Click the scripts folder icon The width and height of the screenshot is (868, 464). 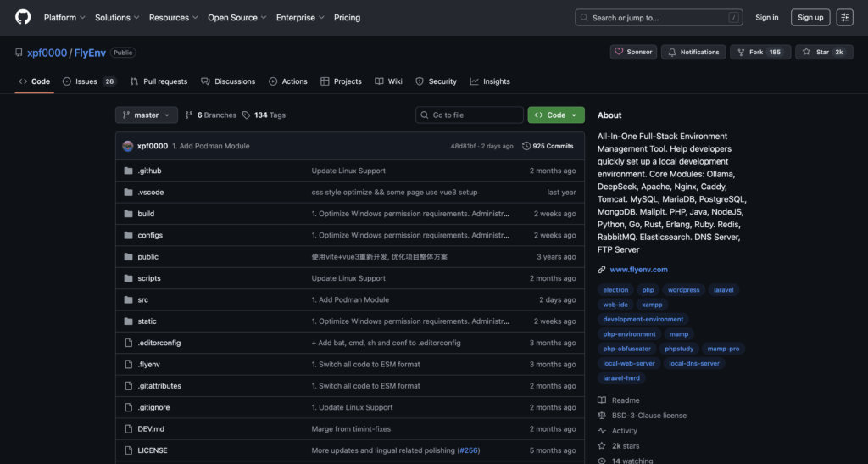[x=129, y=278]
